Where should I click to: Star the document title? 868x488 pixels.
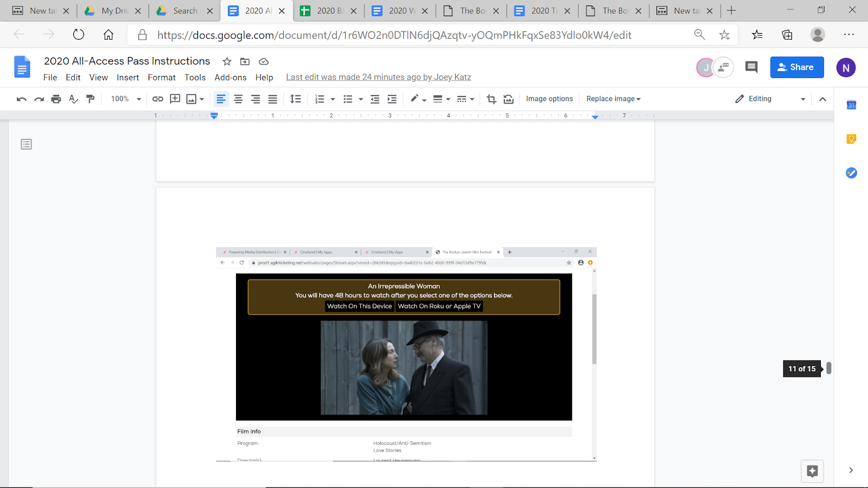click(227, 61)
